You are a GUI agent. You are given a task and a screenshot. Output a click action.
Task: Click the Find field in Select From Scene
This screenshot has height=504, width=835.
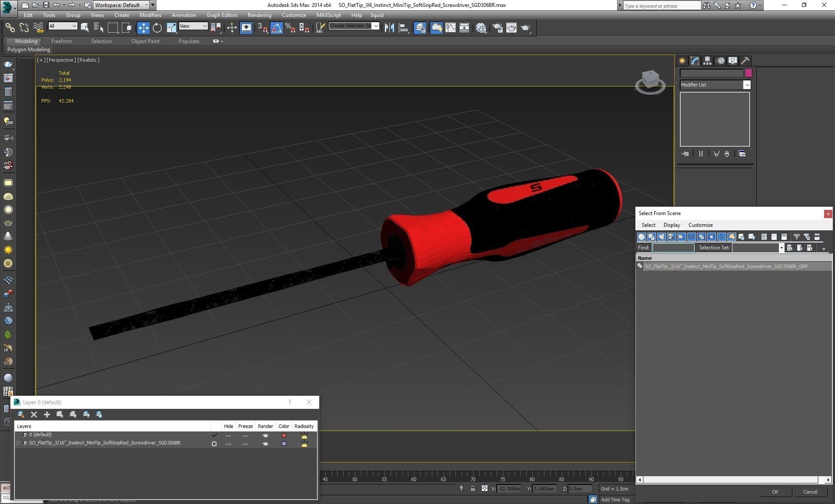click(x=673, y=248)
